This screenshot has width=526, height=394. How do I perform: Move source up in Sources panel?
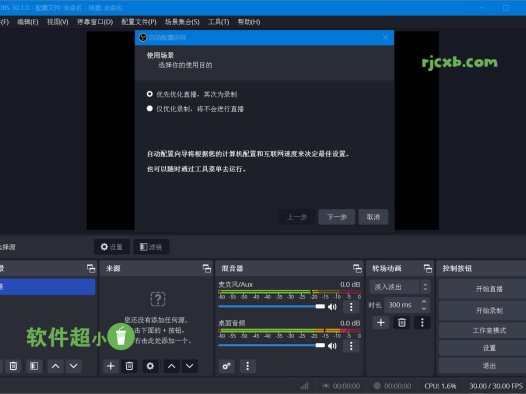(x=171, y=366)
